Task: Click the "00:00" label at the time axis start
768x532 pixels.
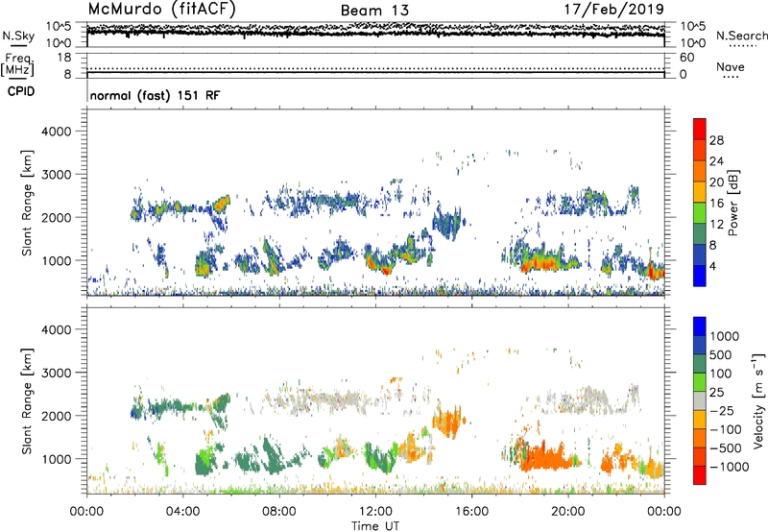Action: (86, 512)
